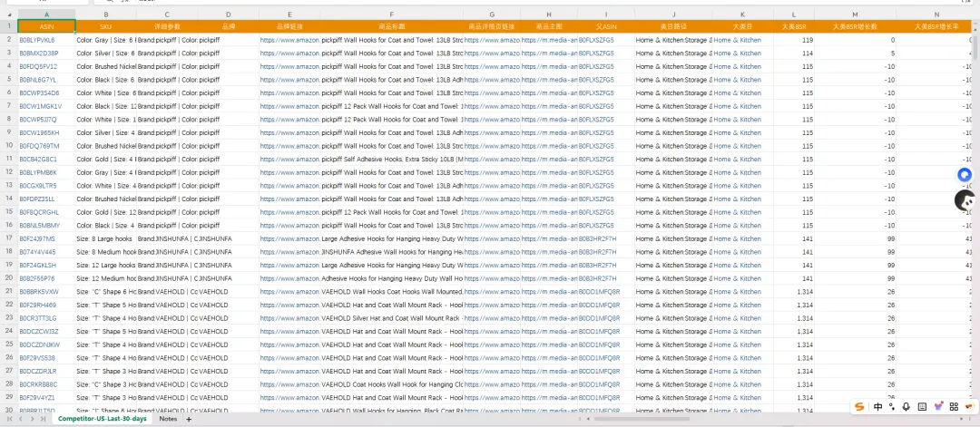
Task: Switch to the Notes sheet tab
Action: [x=168, y=419]
